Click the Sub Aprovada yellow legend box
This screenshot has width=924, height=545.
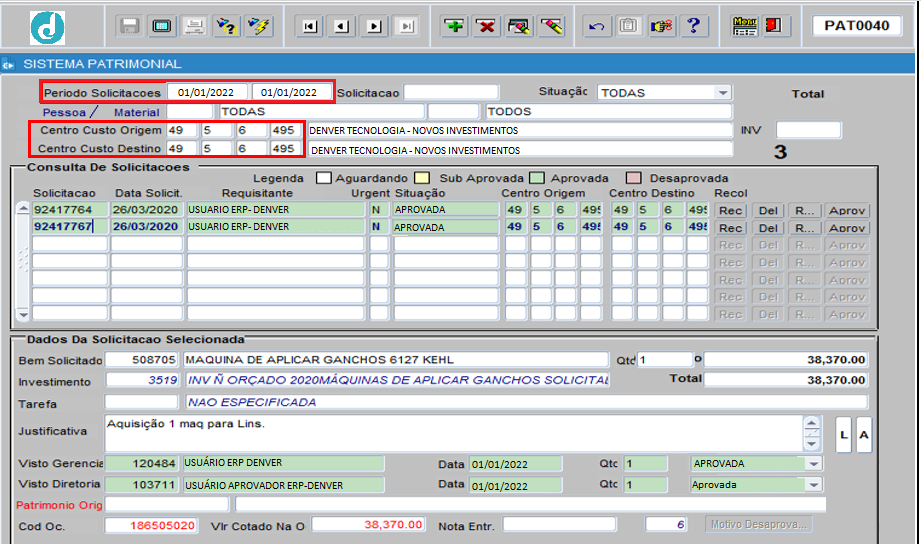coord(422,178)
